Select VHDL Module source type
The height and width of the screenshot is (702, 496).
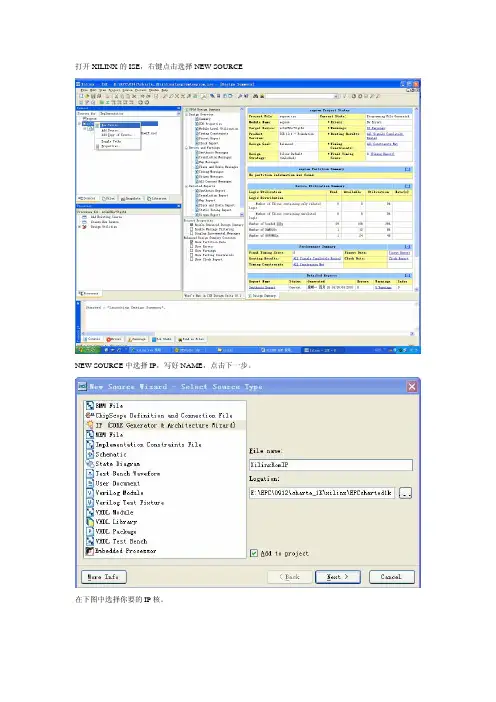point(110,512)
